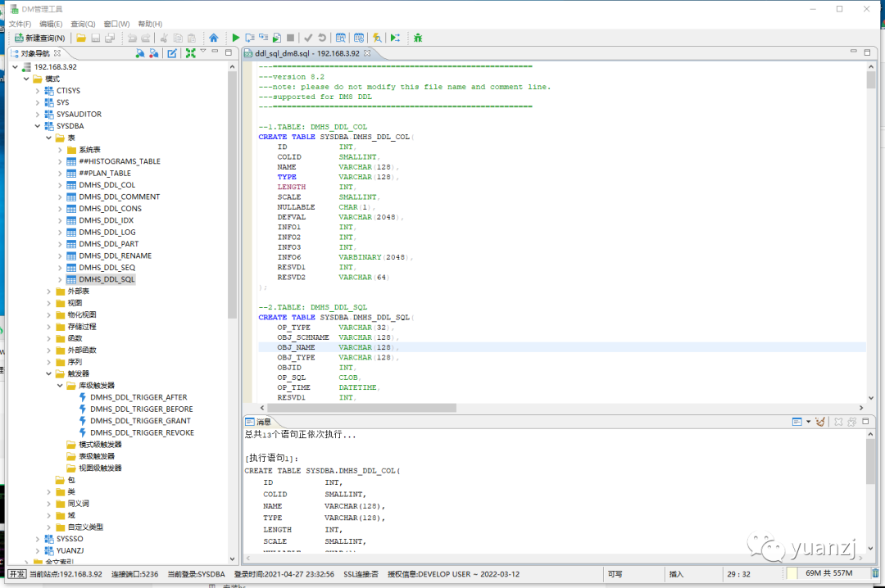Expand the 系统表 folder
Image resolution: width=885 pixels, height=588 pixels.
coord(61,150)
